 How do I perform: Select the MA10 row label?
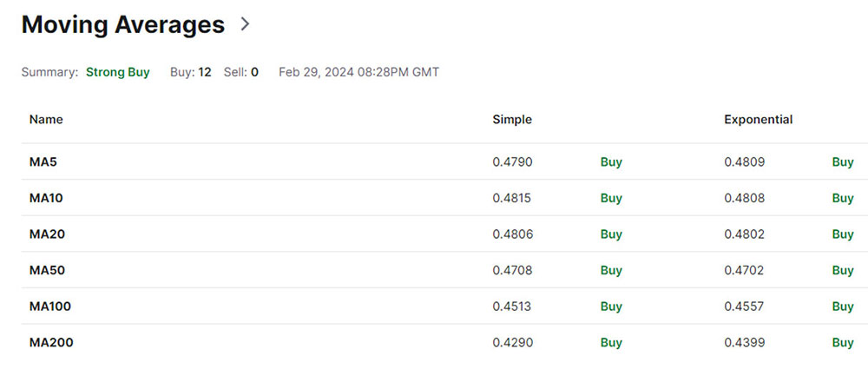(46, 198)
